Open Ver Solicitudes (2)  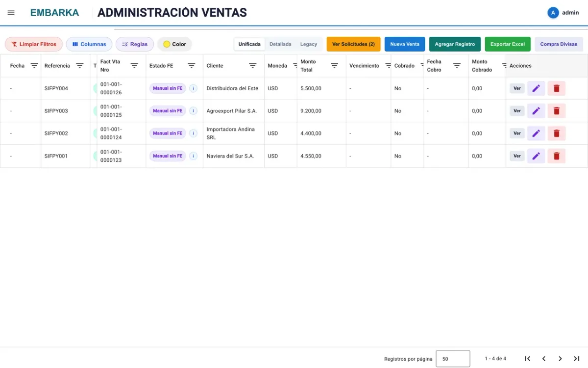353,44
